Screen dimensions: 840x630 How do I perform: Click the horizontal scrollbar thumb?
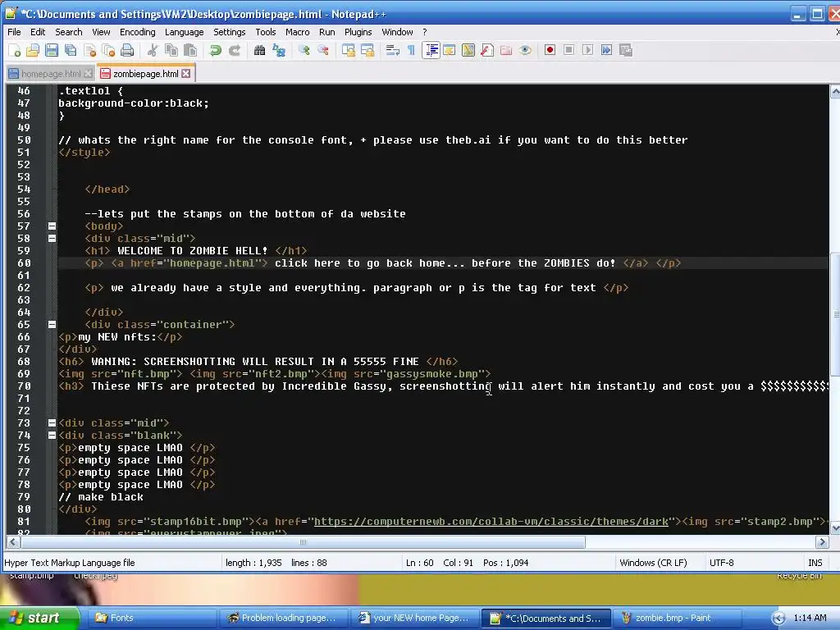(x=303, y=542)
